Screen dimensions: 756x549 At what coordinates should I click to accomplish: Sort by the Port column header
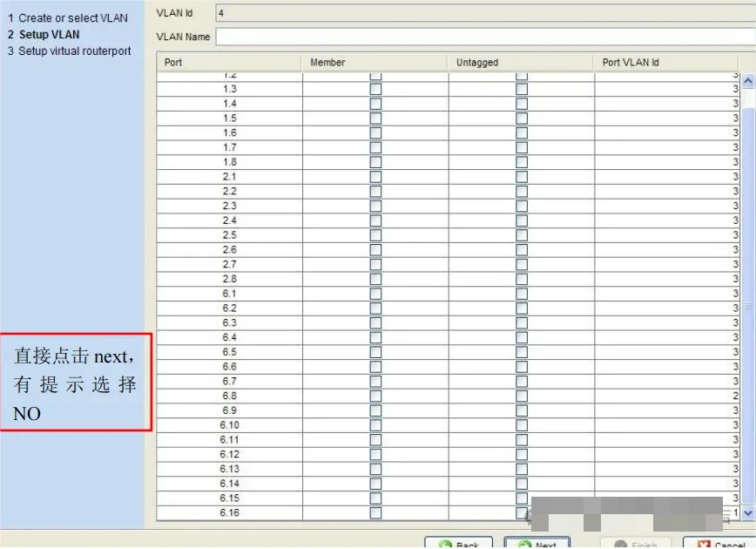[x=229, y=63]
